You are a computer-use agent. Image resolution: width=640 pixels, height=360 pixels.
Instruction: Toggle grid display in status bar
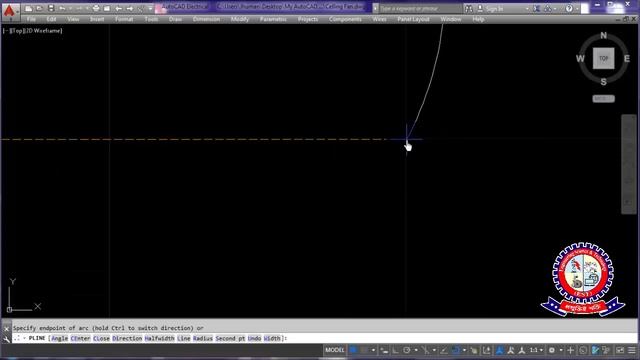coord(353,350)
